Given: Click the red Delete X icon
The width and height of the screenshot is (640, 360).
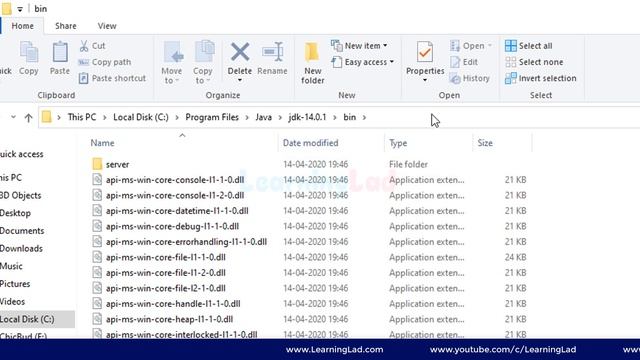Looking at the screenshot, I should [240, 52].
